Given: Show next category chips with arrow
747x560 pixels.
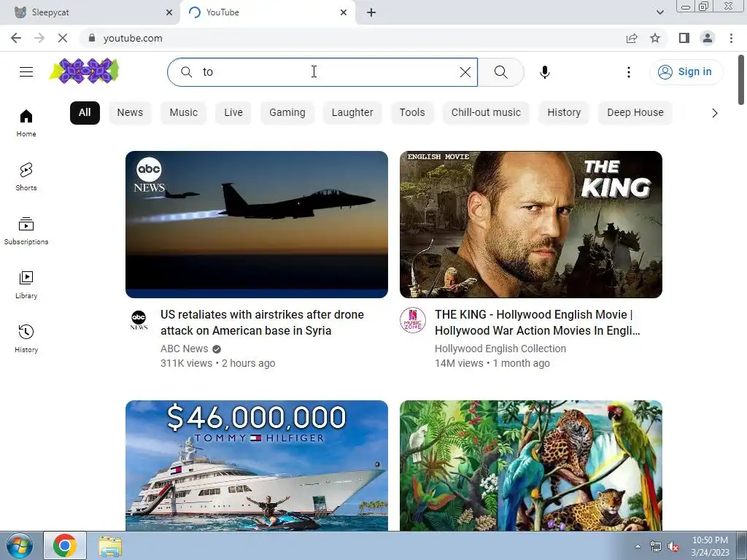Looking at the screenshot, I should click(x=714, y=113).
